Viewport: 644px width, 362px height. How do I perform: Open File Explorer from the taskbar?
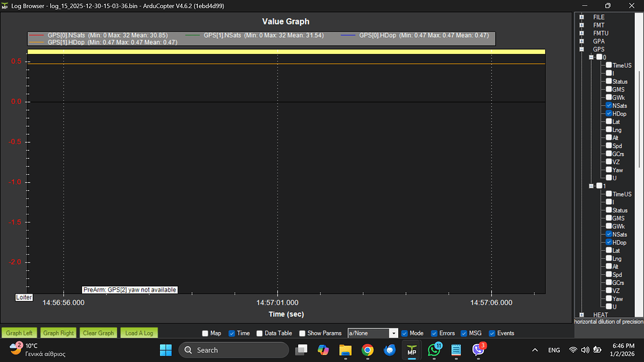click(x=345, y=350)
